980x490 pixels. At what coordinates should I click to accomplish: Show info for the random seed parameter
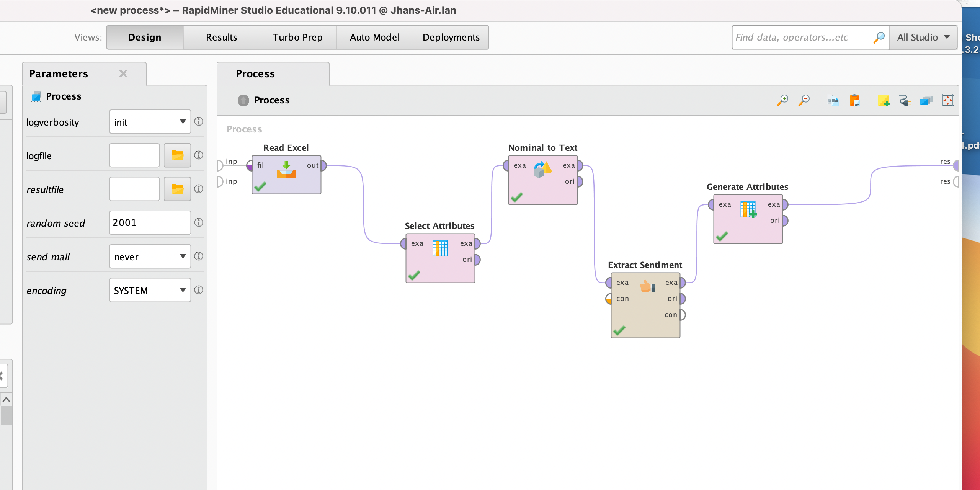pyautogui.click(x=199, y=223)
